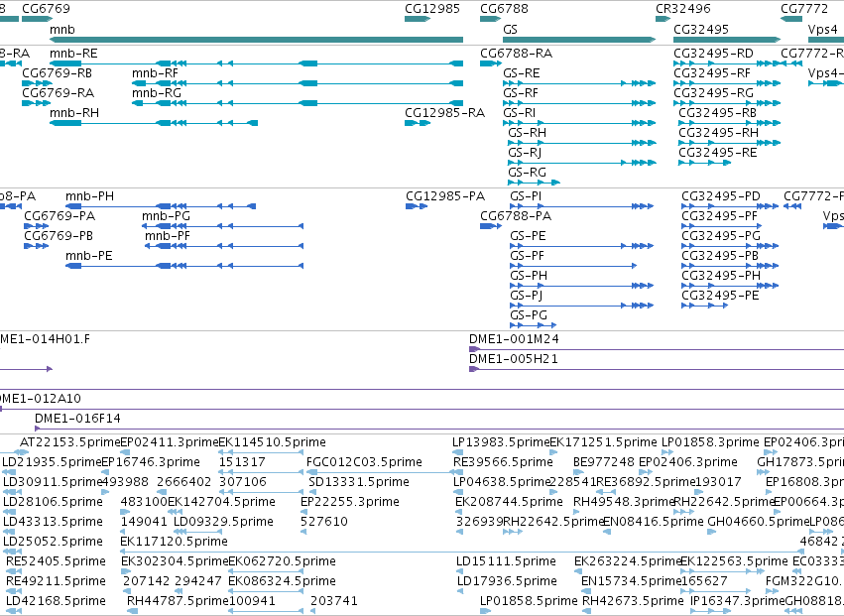Viewport: 844px width, 616px height.
Task: Click the CG6769-RB transcript label
Action: click(x=58, y=73)
